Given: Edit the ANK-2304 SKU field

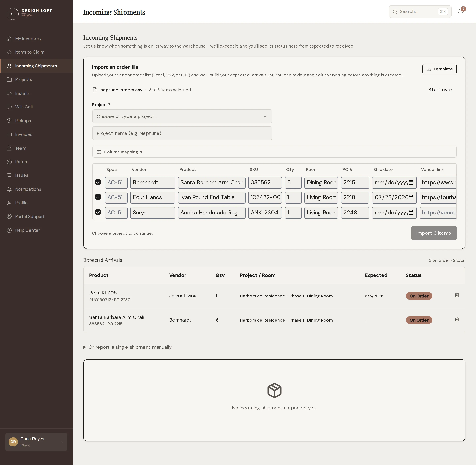Looking at the screenshot, I should 265,213.
